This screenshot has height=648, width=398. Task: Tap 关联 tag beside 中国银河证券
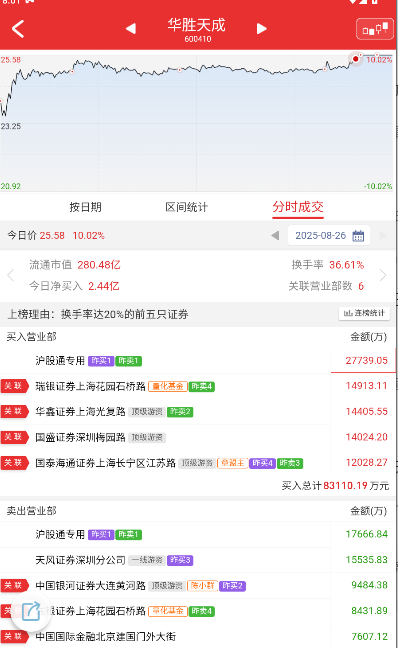click(x=14, y=585)
